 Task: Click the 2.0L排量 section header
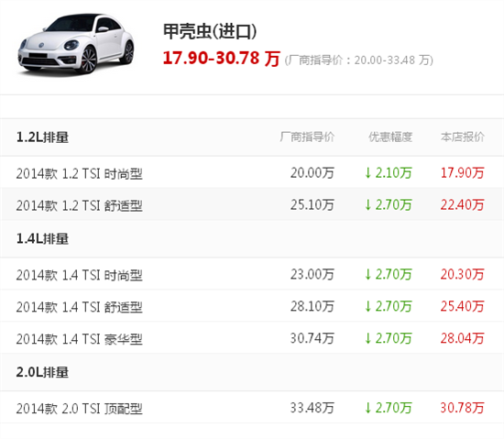point(42,372)
